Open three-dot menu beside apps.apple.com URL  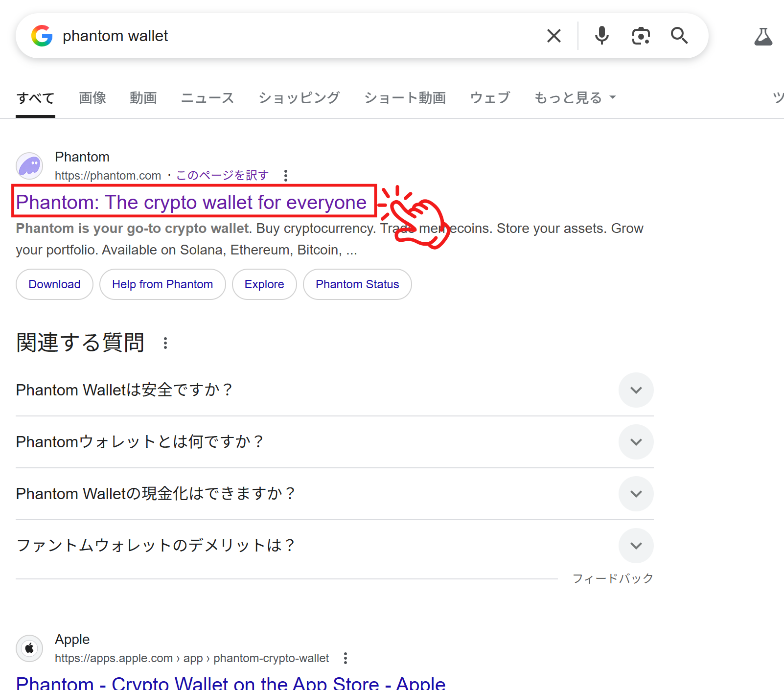click(346, 658)
